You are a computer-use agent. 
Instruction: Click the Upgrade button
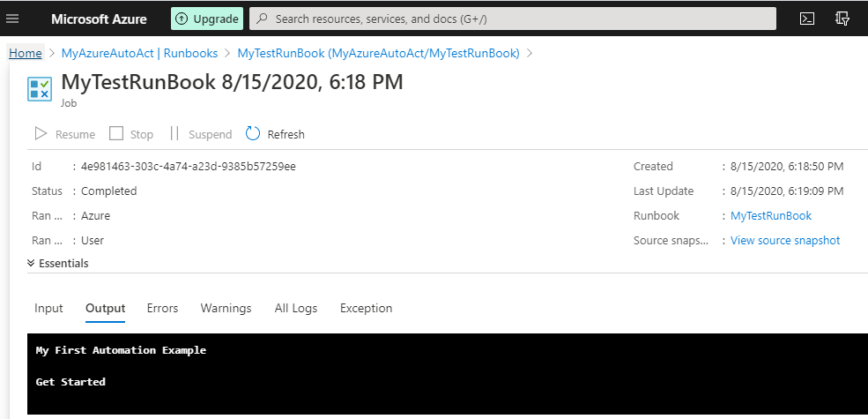pyautogui.click(x=206, y=19)
